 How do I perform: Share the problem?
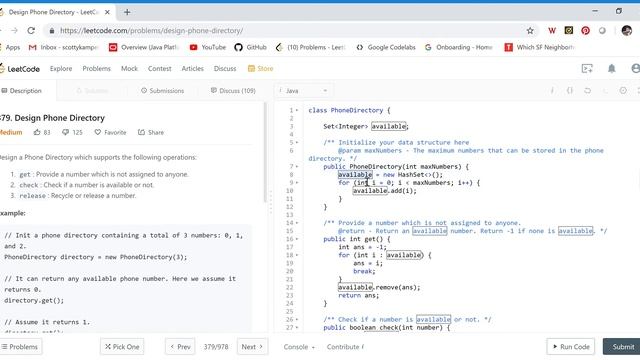tap(151, 132)
